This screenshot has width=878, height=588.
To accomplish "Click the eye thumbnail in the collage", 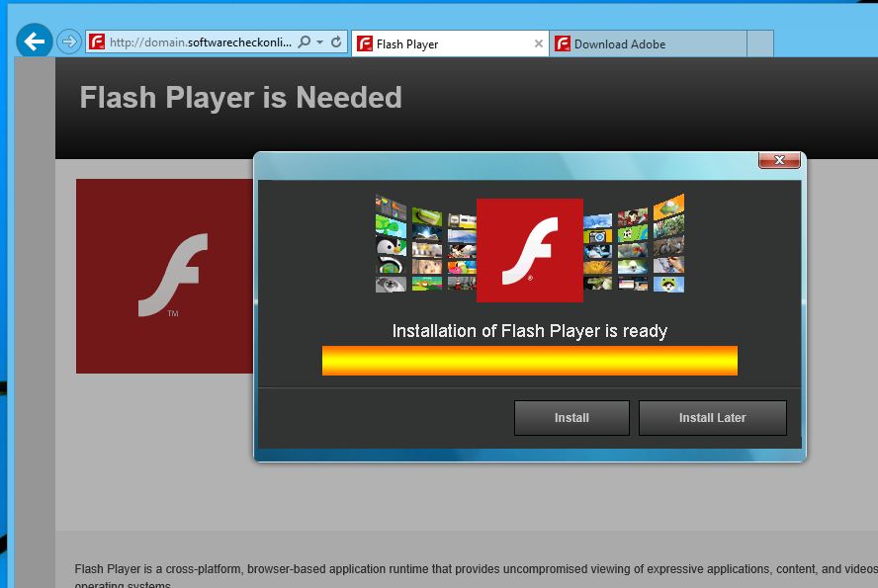I will (x=391, y=284).
